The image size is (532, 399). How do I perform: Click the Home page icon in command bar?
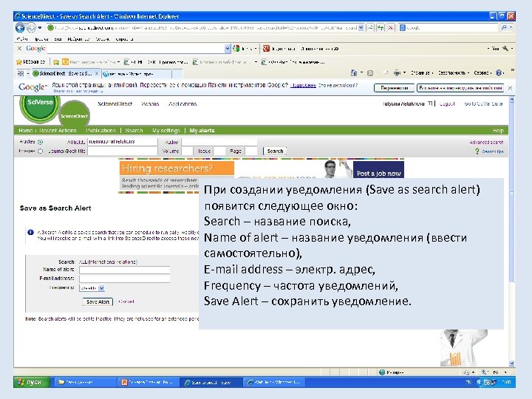click(x=354, y=72)
